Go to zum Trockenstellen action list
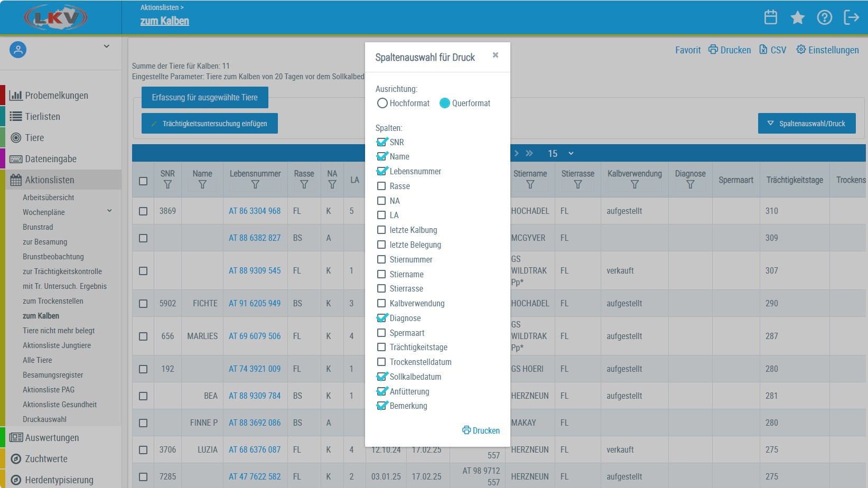 53,301
